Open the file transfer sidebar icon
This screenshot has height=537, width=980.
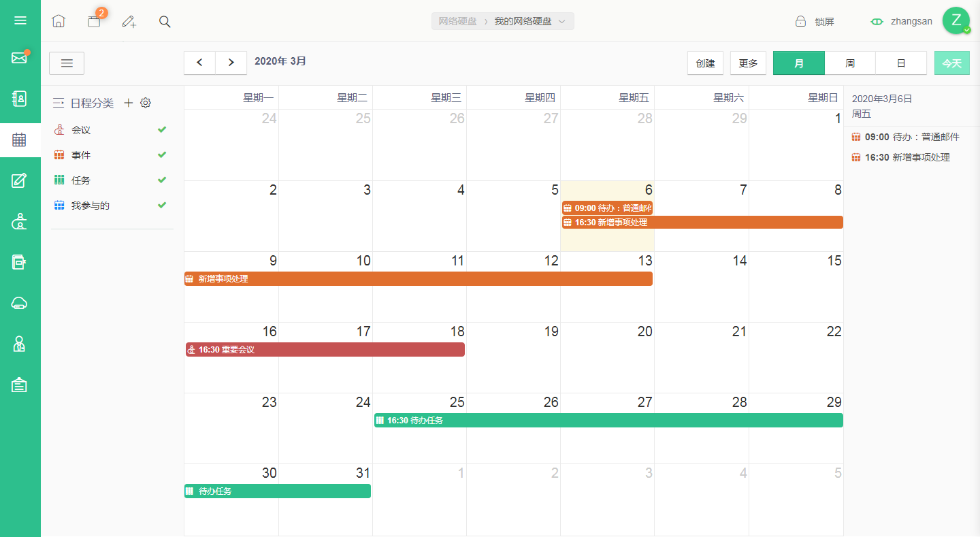point(20,262)
